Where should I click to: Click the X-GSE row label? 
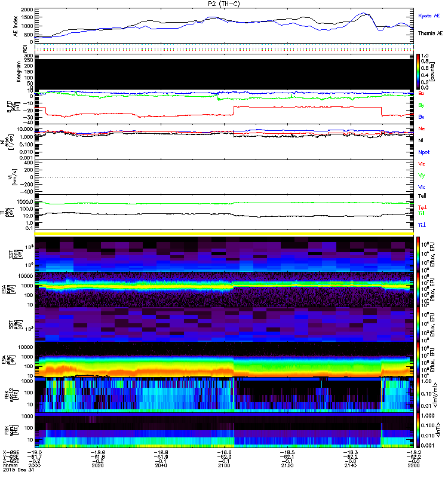(x=11, y=452)
